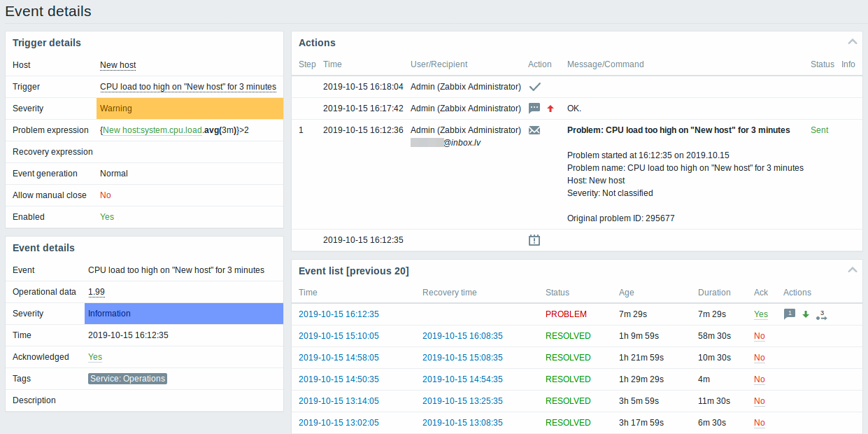Image resolution: width=868 pixels, height=434 pixels.
Task: Collapse the Actions panel
Action: [x=851, y=42]
